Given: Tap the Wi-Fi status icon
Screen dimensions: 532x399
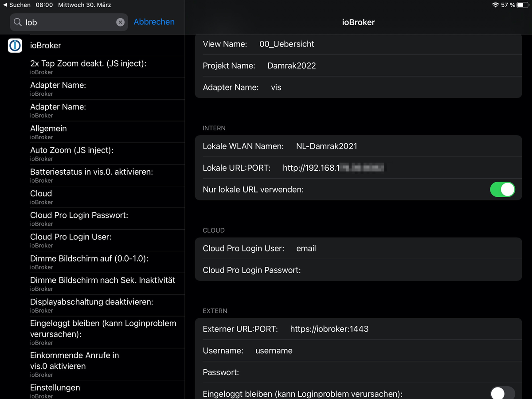Looking at the screenshot, I should pyautogui.click(x=495, y=5).
